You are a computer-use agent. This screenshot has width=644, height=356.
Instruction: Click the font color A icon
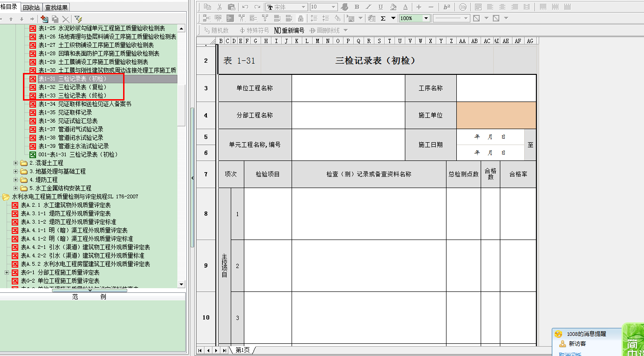click(405, 7)
